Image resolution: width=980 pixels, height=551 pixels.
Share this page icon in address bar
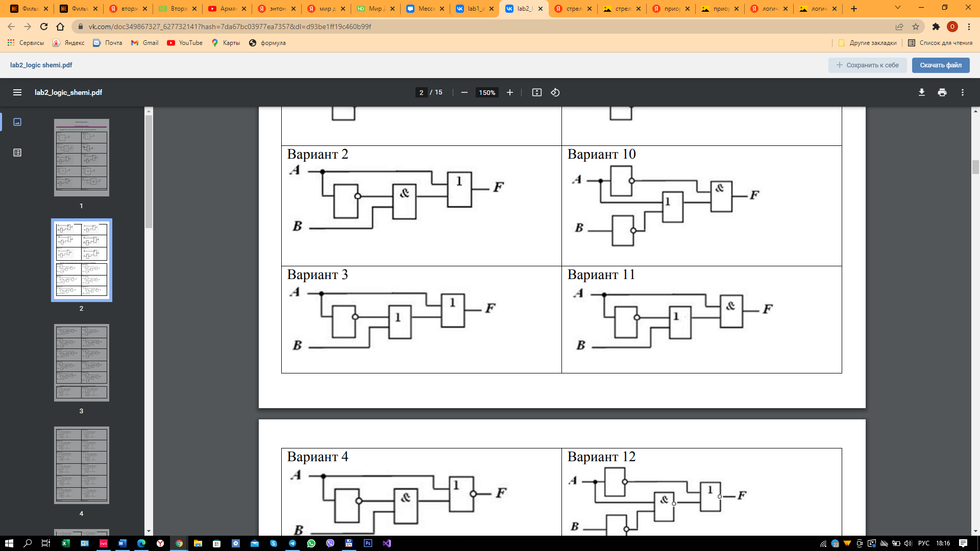click(x=899, y=27)
